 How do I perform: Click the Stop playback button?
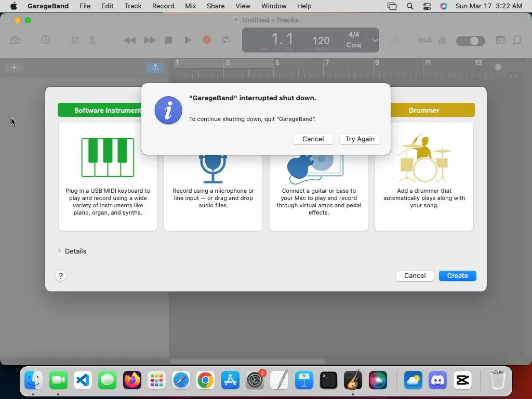[168, 40]
